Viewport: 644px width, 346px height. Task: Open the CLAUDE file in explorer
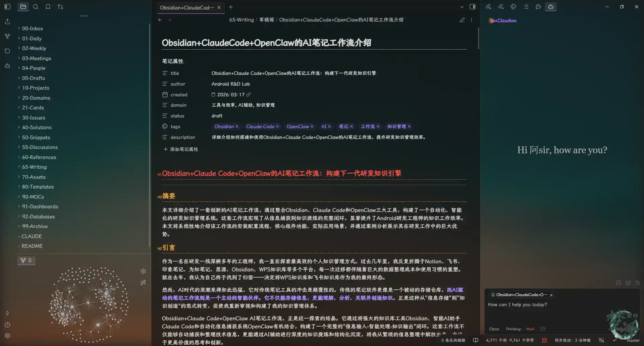(32, 236)
